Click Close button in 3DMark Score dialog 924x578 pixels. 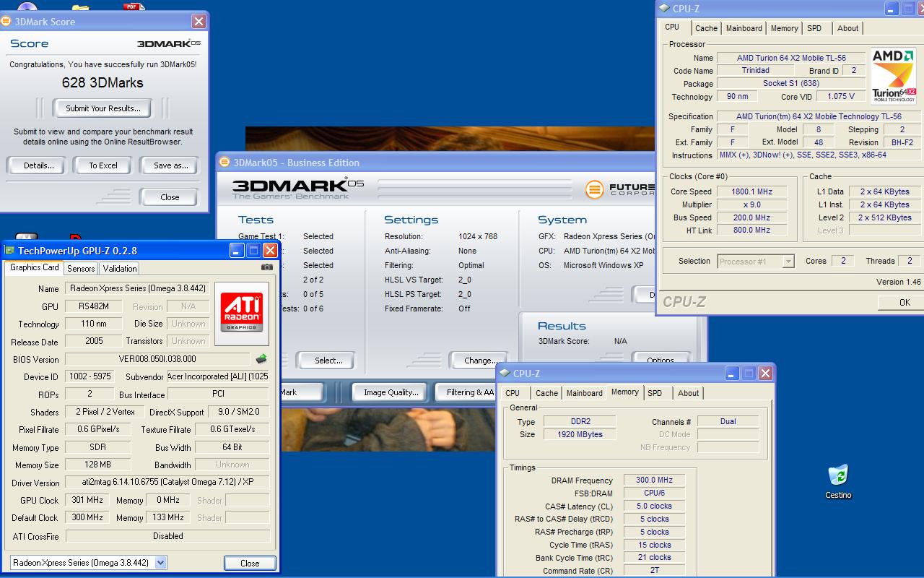tap(170, 197)
